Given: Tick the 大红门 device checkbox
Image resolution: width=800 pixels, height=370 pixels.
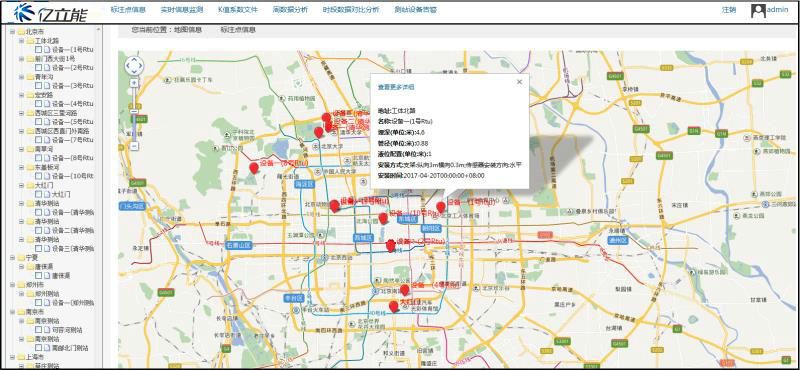Looking at the screenshot, I should (38, 194).
